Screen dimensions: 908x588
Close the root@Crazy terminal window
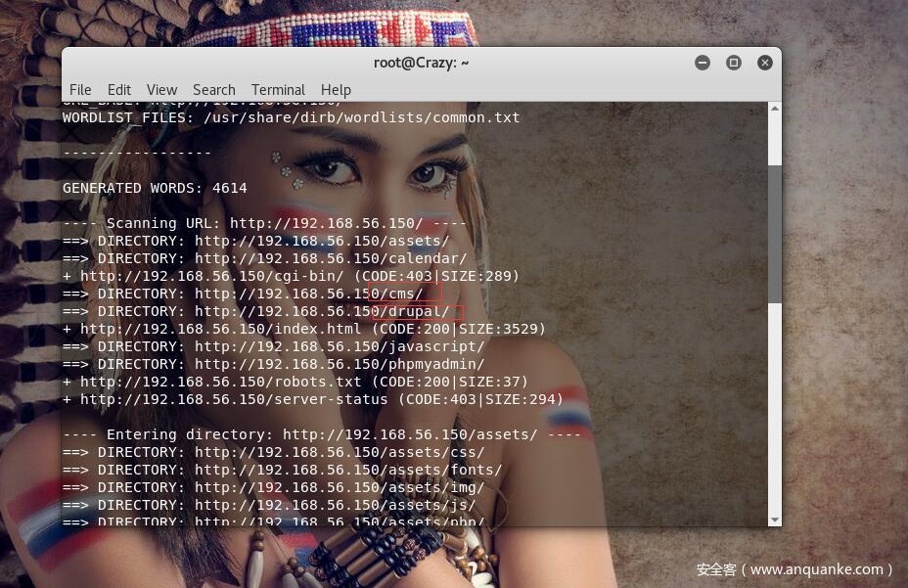(x=765, y=63)
